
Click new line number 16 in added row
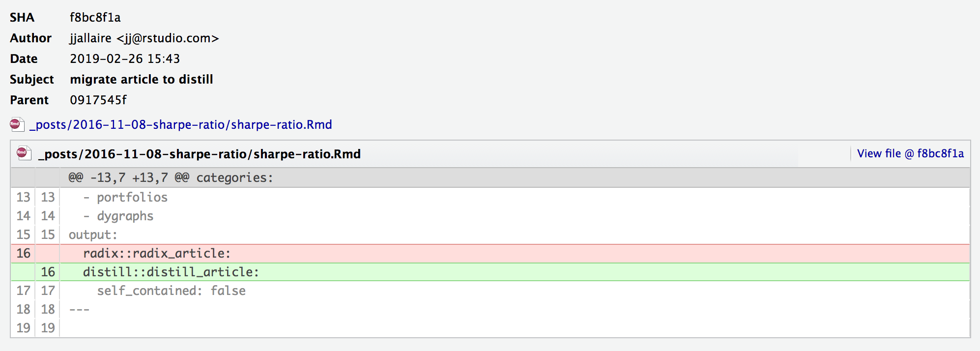tap(48, 272)
